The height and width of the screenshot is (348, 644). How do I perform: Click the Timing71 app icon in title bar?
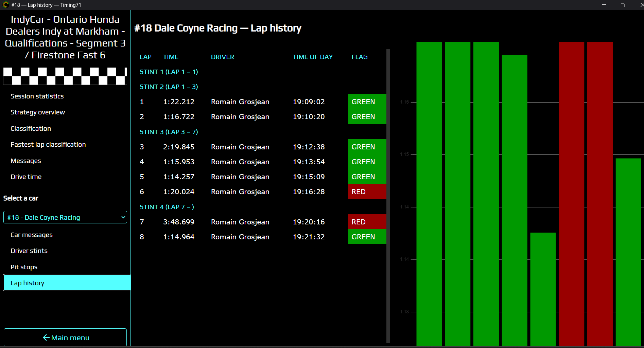pos(6,5)
